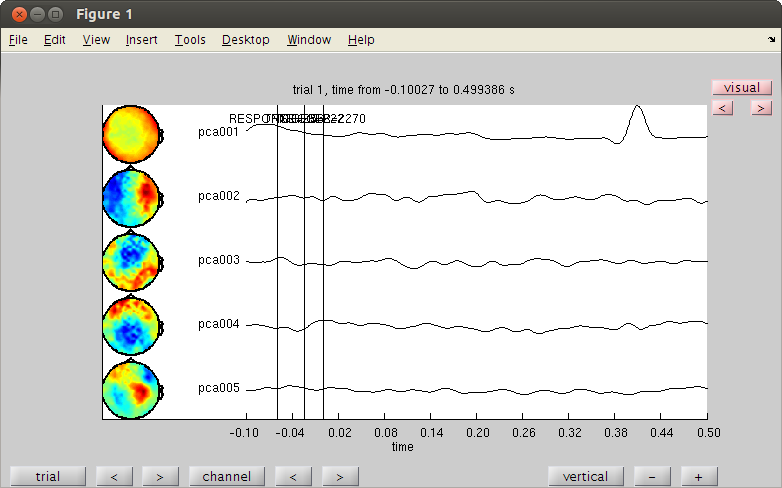Image resolution: width=782 pixels, height=488 pixels.
Task: Click the pca003 topography map
Action: pos(132,261)
